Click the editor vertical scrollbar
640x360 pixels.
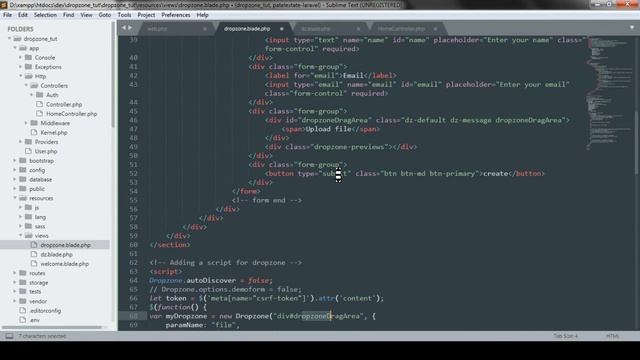[636, 143]
